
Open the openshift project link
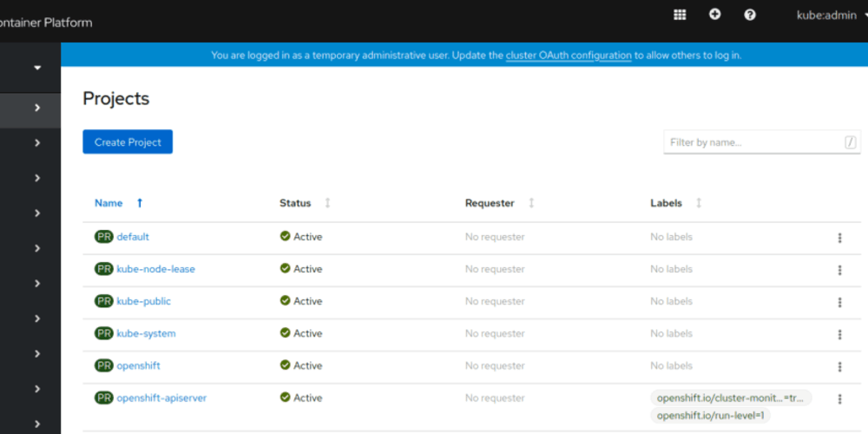[x=138, y=366]
